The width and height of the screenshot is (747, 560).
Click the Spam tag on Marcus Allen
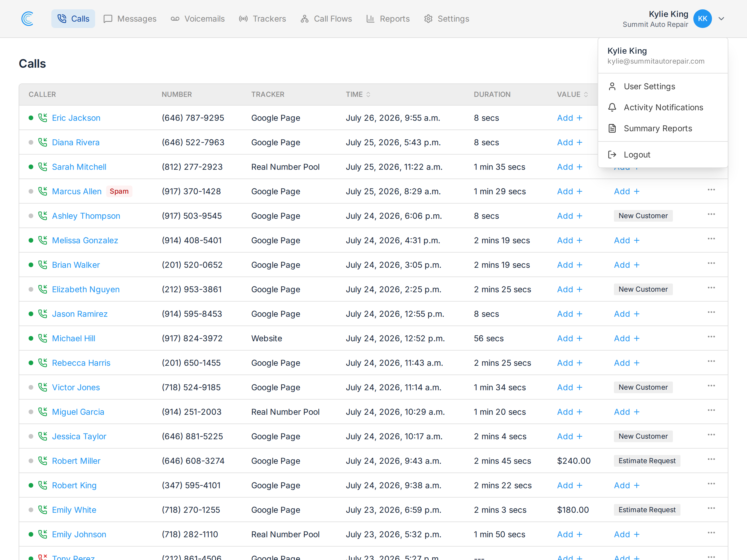(x=119, y=191)
